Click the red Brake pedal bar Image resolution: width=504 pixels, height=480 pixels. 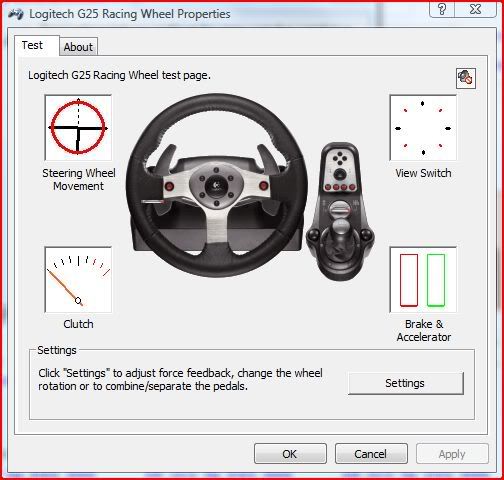(x=409, y=280)
